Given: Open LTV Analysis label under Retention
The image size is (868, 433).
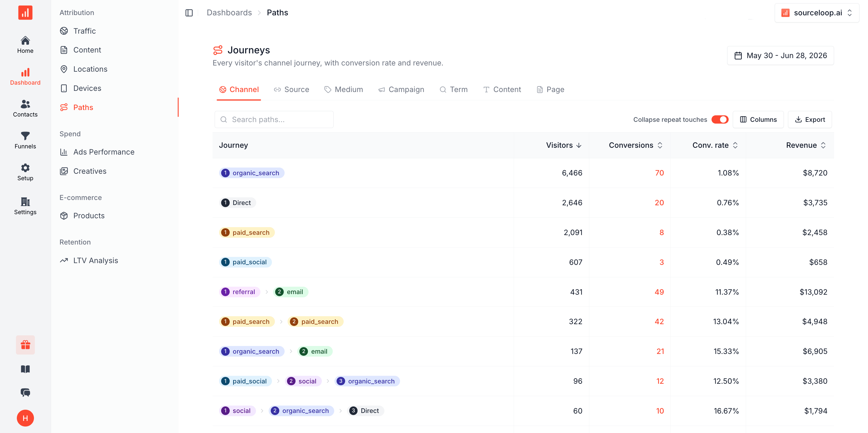Looking at the screenshot, I should pyautogui.click(x=96, y=261).
